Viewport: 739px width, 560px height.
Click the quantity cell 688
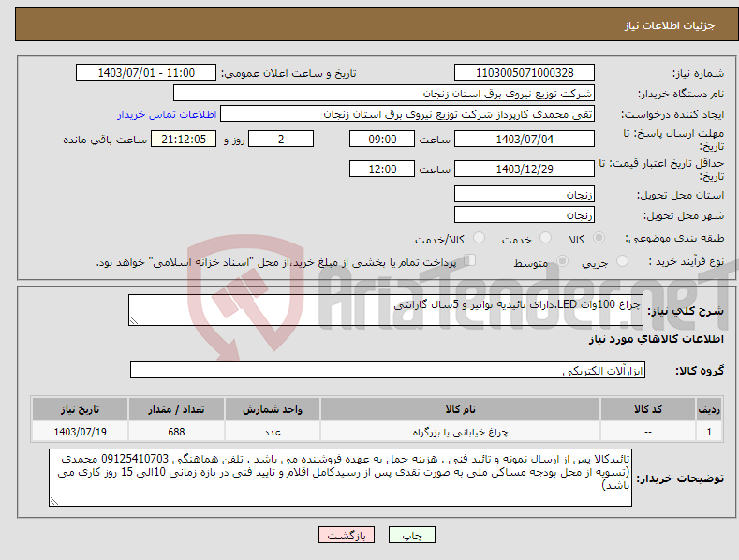176,432
